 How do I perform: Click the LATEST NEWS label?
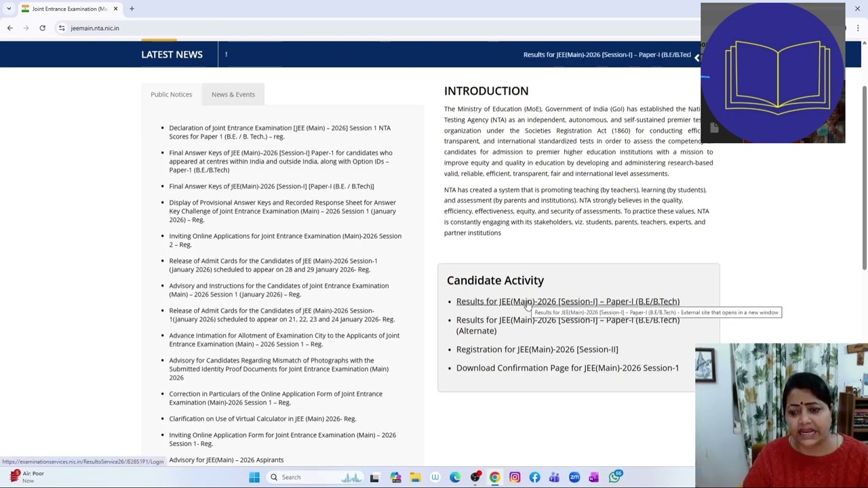click(172, 54)
